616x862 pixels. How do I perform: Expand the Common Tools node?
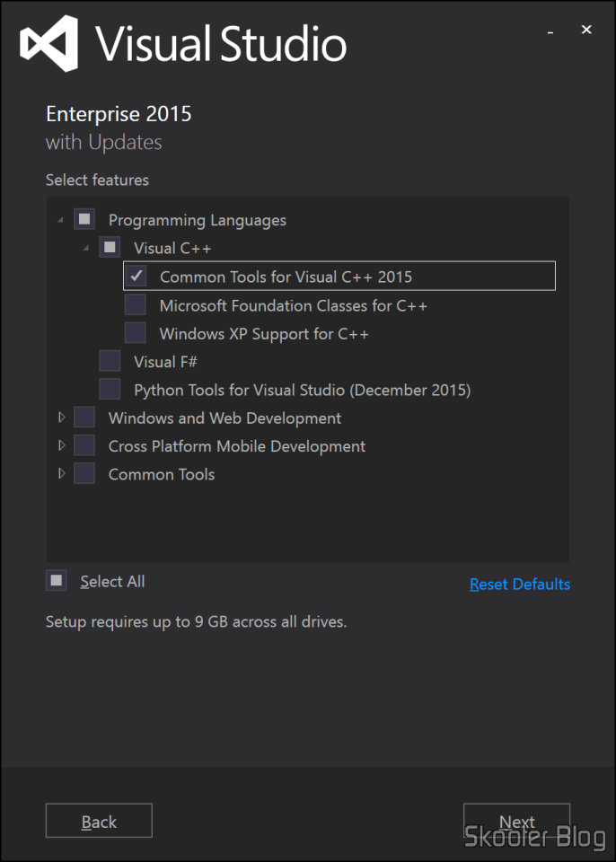(x=61, y=473)
